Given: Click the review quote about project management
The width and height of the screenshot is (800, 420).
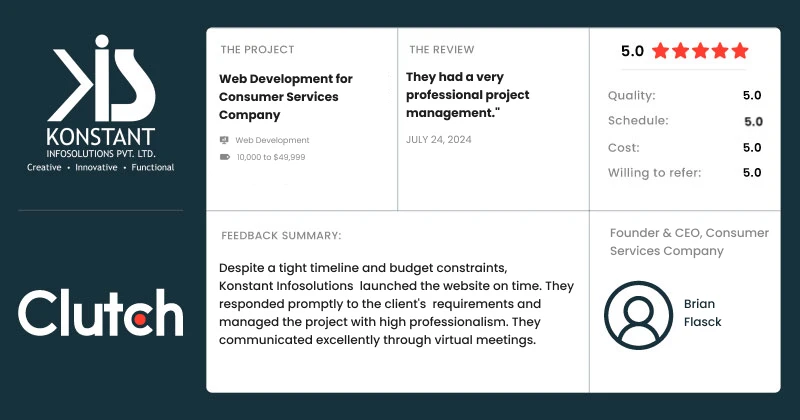Looking at the screenshot, I should [x=468, y=95].
